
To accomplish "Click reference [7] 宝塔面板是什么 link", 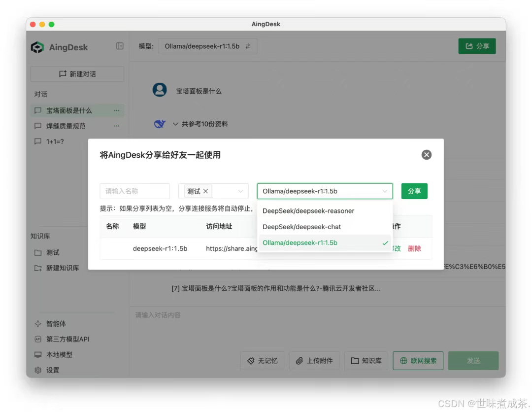I will (x=275, y=288).
